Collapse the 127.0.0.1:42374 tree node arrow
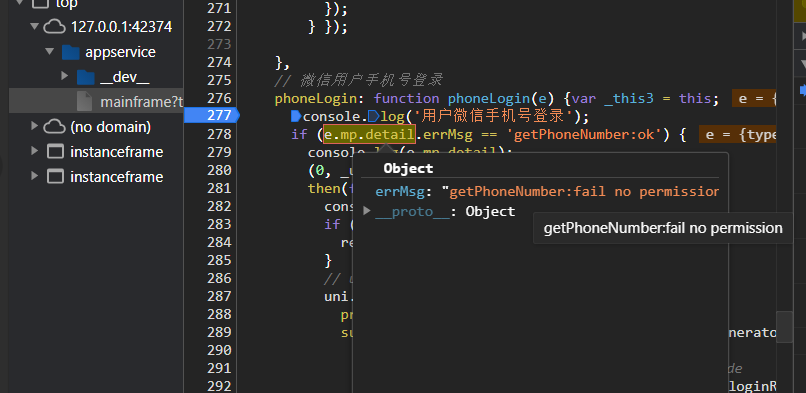Viewport: 806px width, 393px height. pyautogui.click(x=34, y=26)
